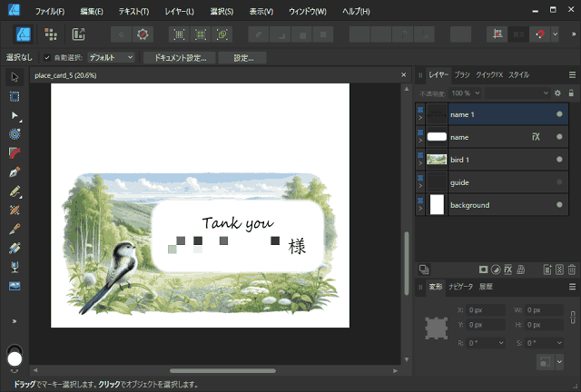Click the Insert Target gear icon
Image resolution: width=581 pixels, height=392 pixels.
click(x=143, y=34)
